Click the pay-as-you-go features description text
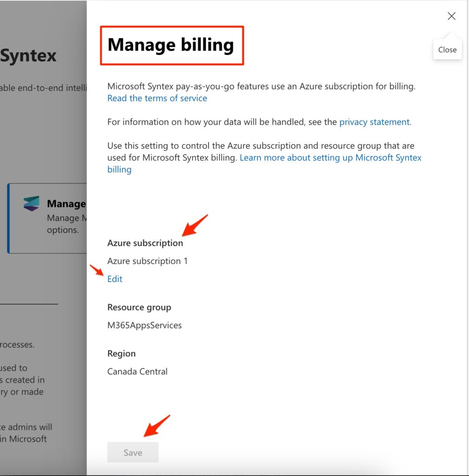 (x=261, y=86)
